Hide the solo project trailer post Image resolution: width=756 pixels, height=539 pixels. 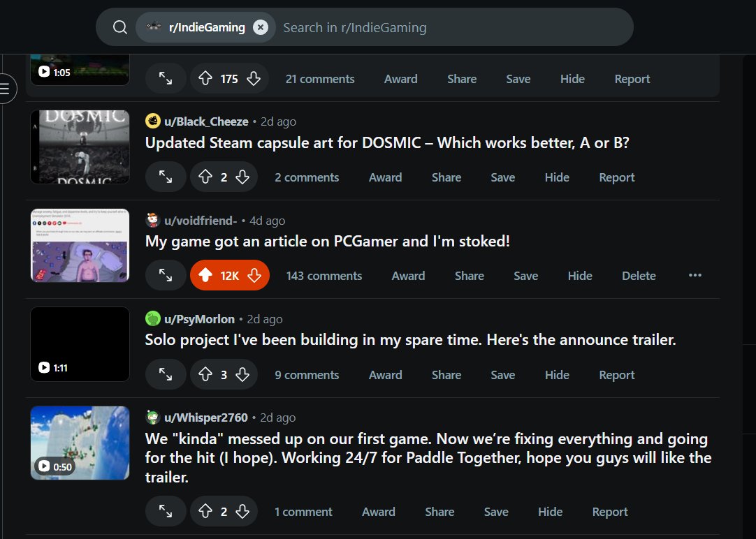[557, 374]
